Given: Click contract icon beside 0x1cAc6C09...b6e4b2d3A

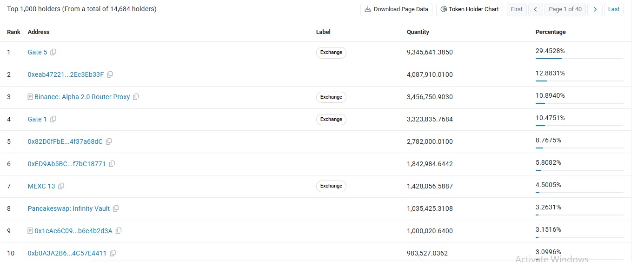Looking at the screenshot, I should point(30,231).
